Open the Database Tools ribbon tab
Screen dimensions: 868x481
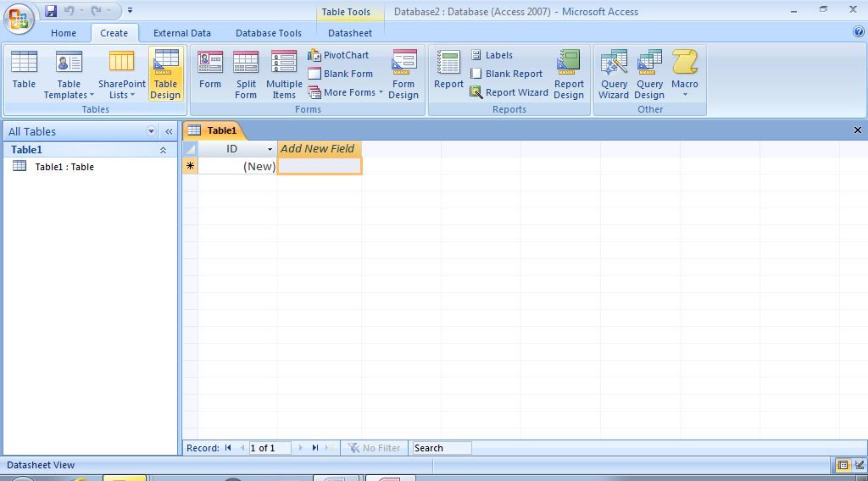click(x=268, y=33)
